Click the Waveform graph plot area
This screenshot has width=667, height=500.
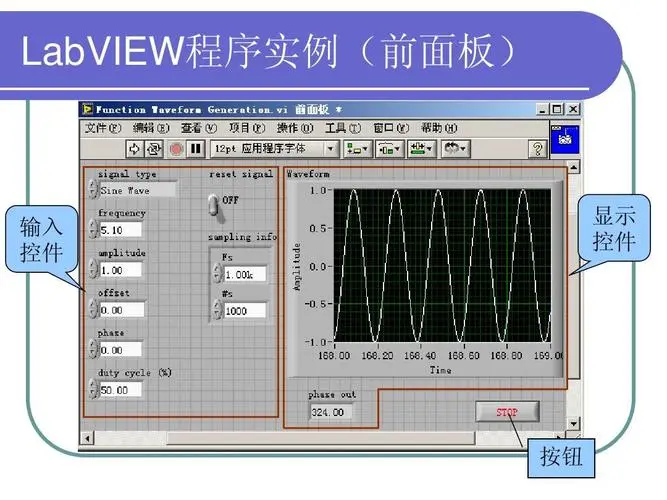click(442, 266)
